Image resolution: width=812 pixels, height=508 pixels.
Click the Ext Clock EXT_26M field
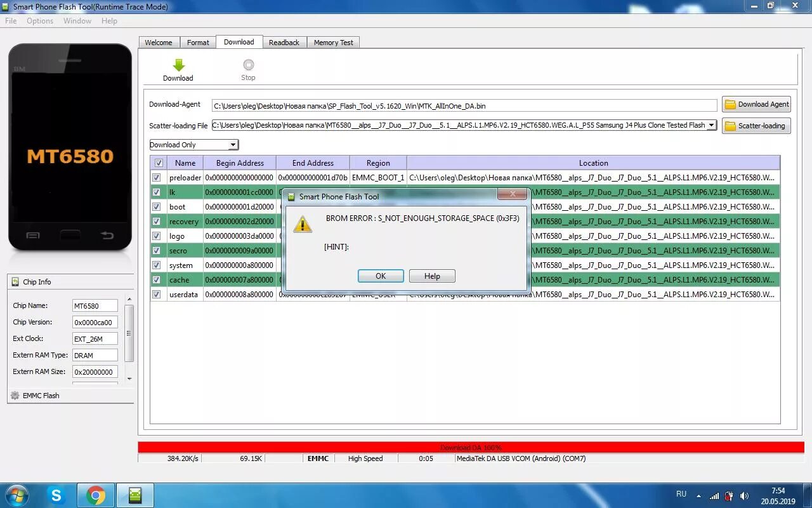[x=95, y=339]
